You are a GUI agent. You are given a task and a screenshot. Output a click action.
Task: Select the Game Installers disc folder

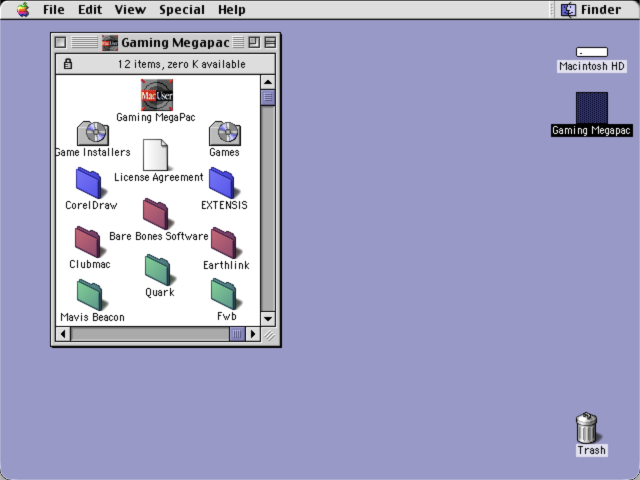pos(93,133)
